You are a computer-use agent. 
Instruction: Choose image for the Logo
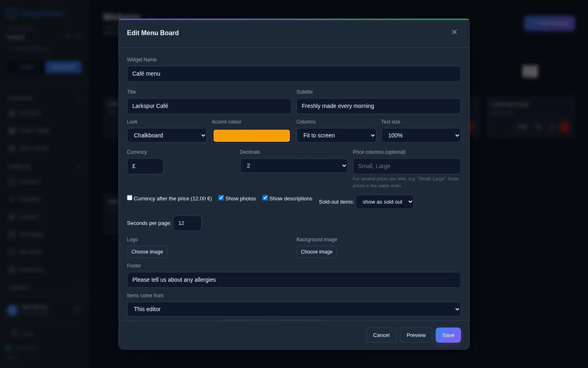coord(147,252)
